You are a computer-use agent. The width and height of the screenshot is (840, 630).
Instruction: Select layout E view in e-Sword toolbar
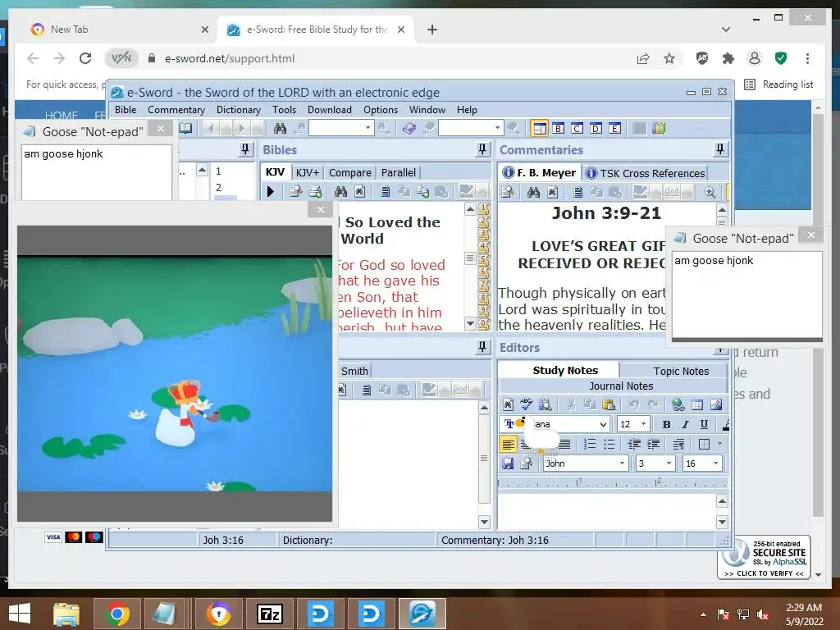pyautogui.click(x=615, y=129)
